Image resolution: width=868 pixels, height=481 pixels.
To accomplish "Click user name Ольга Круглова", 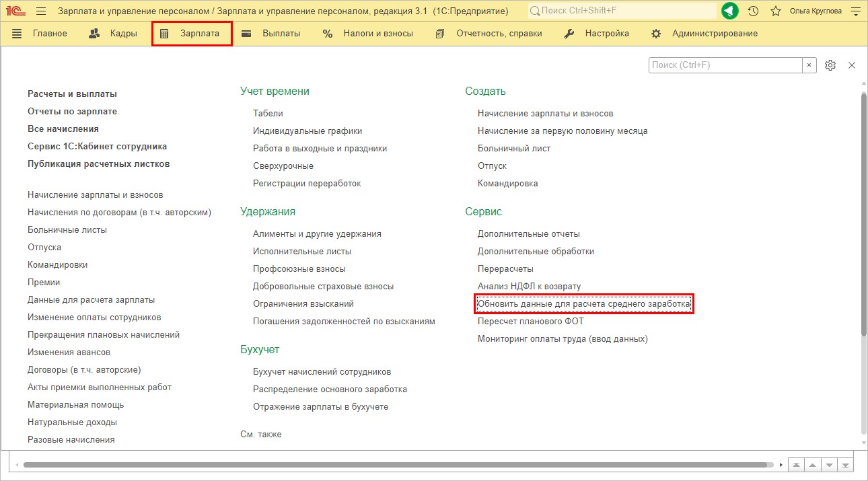I will (816, 11).
